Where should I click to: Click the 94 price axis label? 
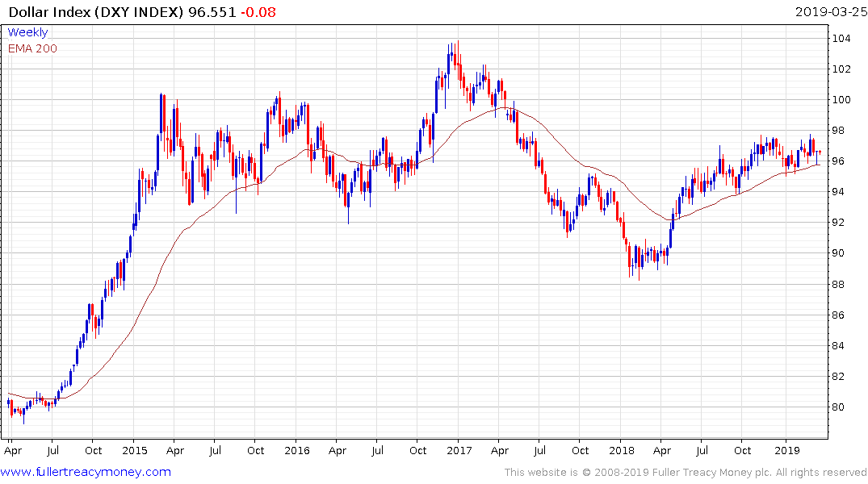(x=839, y=192)
